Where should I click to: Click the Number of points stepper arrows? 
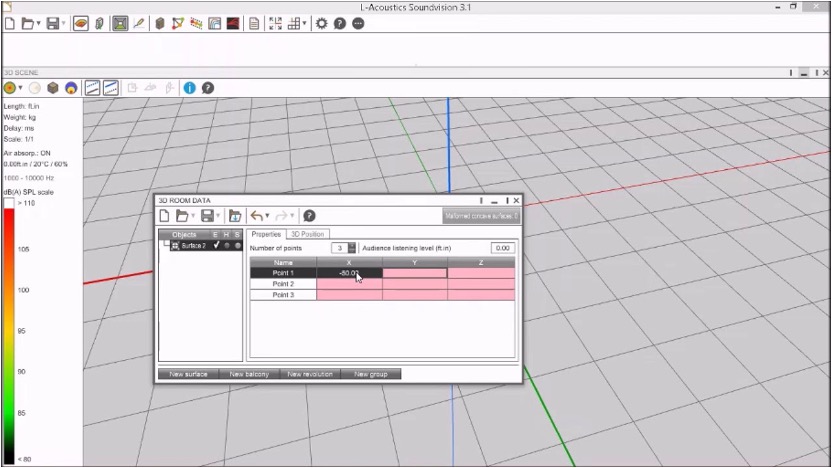352,248
